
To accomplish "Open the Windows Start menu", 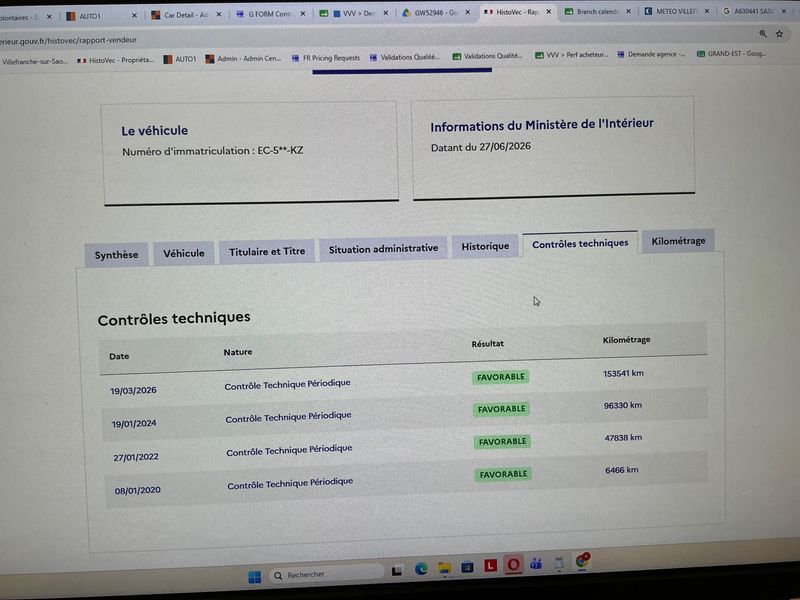I will 255,577.
